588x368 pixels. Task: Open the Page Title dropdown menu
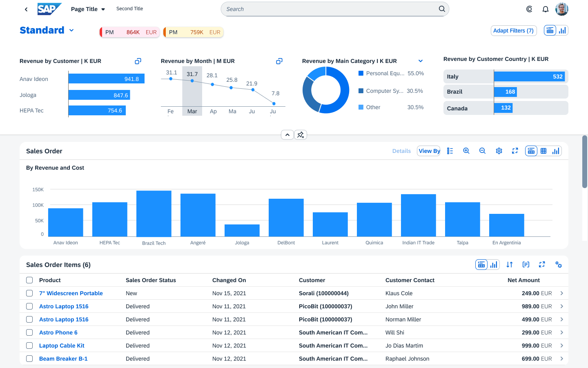tap(88, 9)
